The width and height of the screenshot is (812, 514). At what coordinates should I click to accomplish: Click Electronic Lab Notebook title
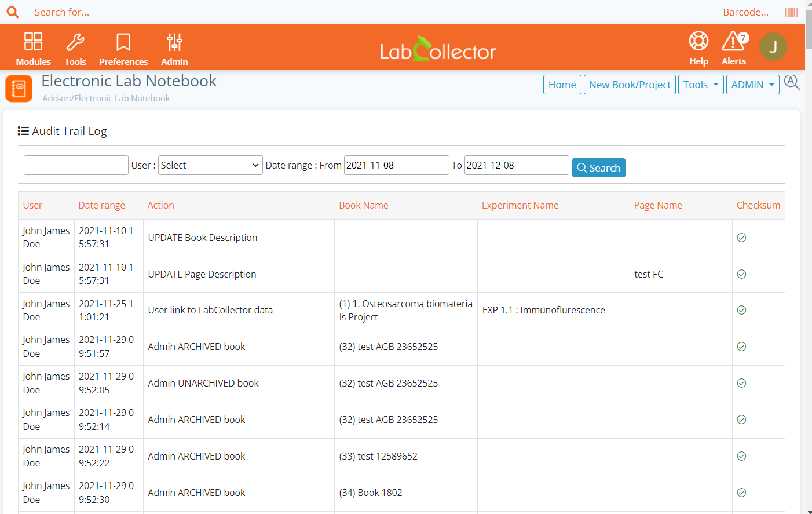point(129,81)
